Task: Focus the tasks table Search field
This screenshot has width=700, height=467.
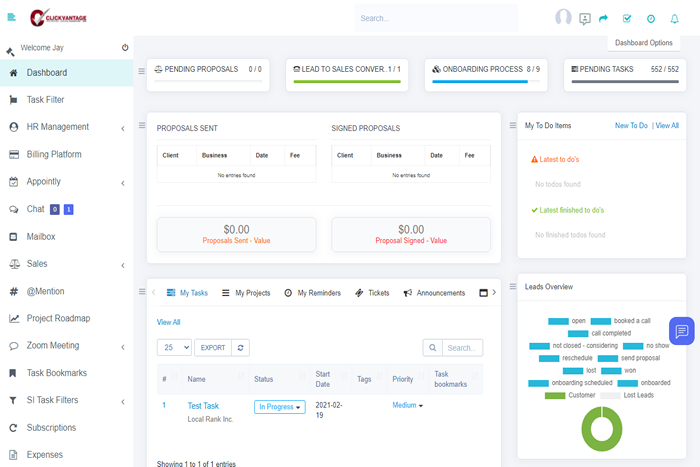Action: point(462,348)
